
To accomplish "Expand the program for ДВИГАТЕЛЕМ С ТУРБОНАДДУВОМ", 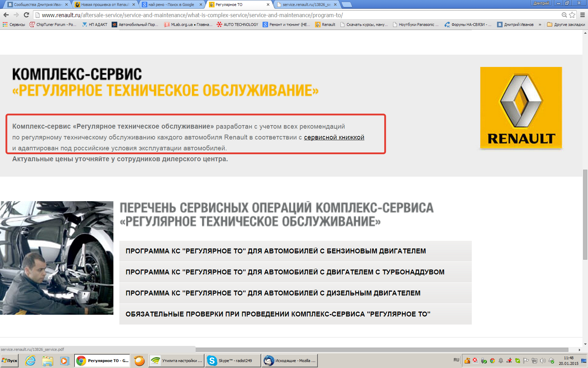I will coord(295,272).
